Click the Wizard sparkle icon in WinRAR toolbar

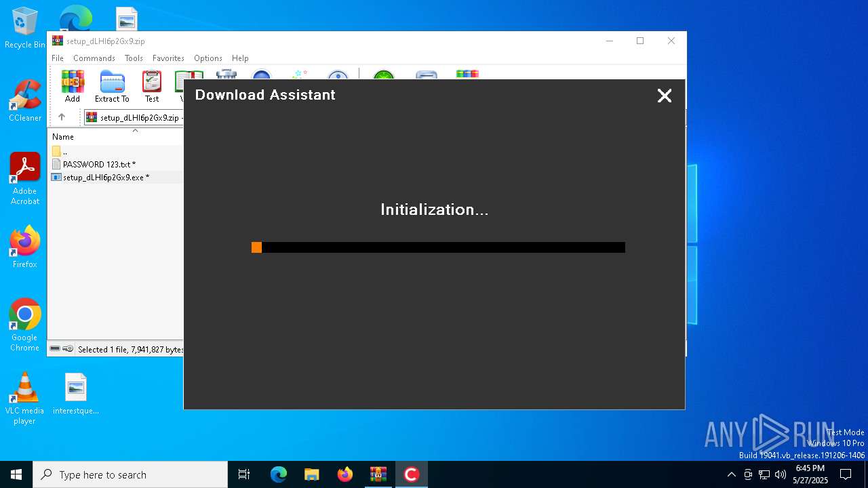(299, 74)
